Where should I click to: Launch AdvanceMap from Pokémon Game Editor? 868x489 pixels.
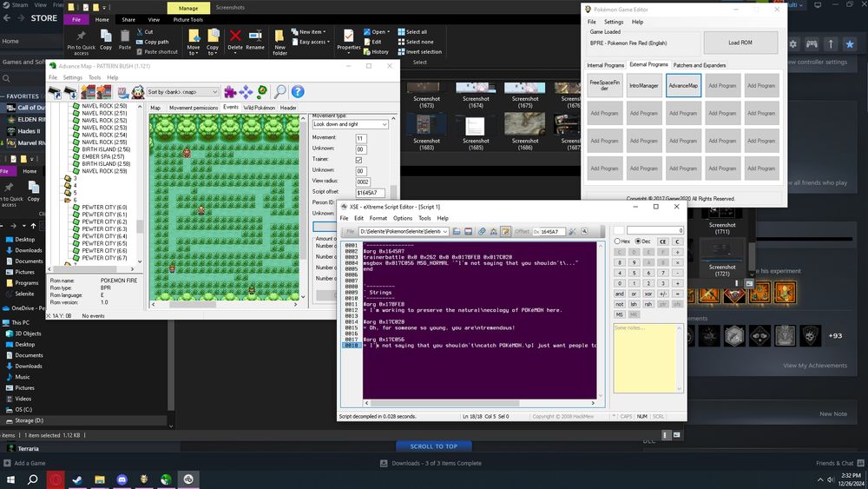[x=683, y=86]
